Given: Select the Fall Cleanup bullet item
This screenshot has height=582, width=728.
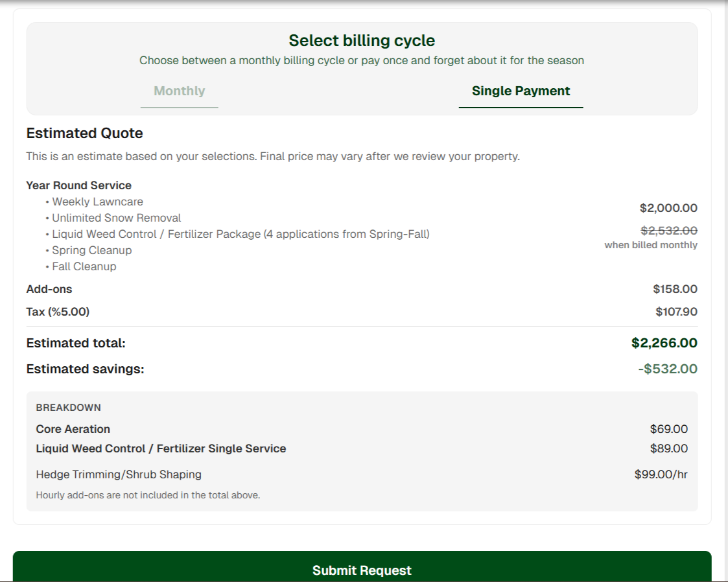Looking at the screenshot, I should tap(84, 266).
